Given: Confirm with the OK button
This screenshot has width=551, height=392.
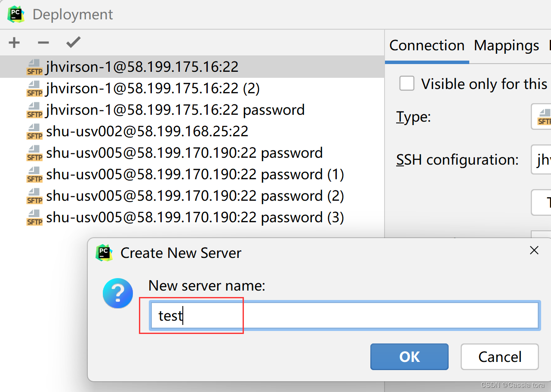Looking at the screenshot, I should 409,357.
